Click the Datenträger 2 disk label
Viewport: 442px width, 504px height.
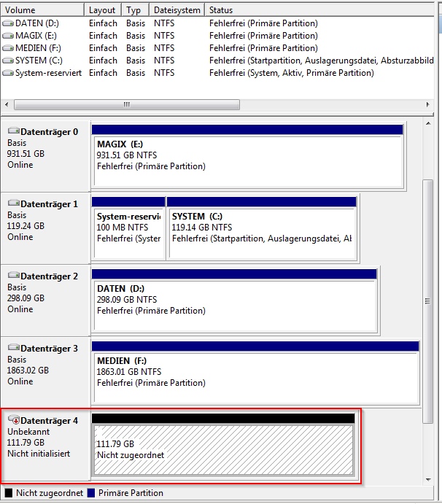pos(49,276)
